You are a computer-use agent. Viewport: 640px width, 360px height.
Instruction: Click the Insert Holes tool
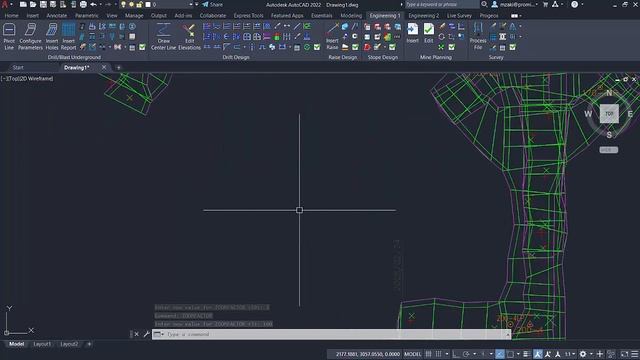(x=52, y=36)
